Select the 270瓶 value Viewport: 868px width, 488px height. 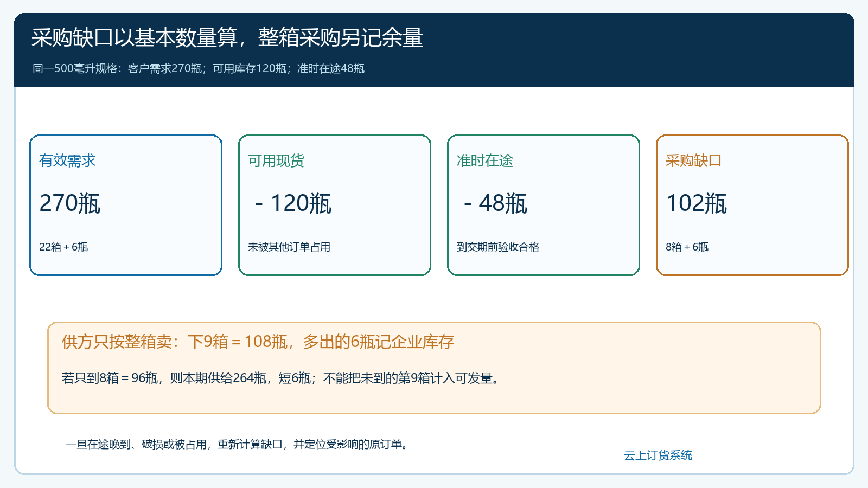click(70, 203)
